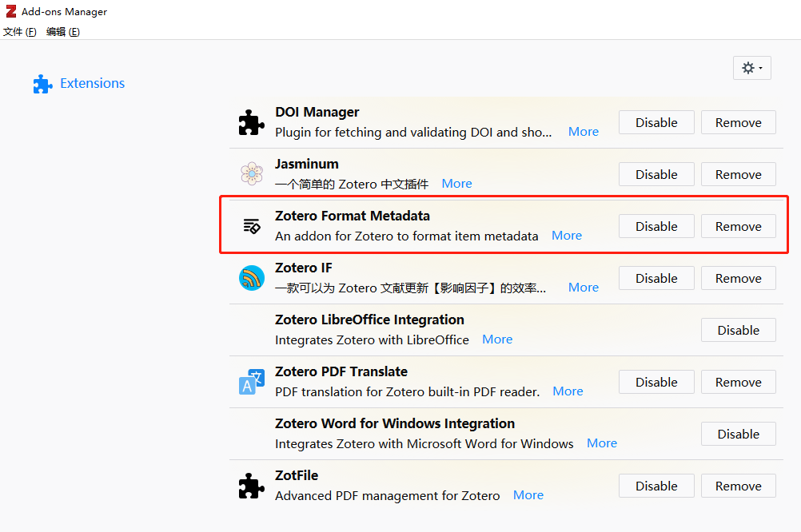
Task: Remove the DOI Manager add-on
Action: [x=738, y=122]
